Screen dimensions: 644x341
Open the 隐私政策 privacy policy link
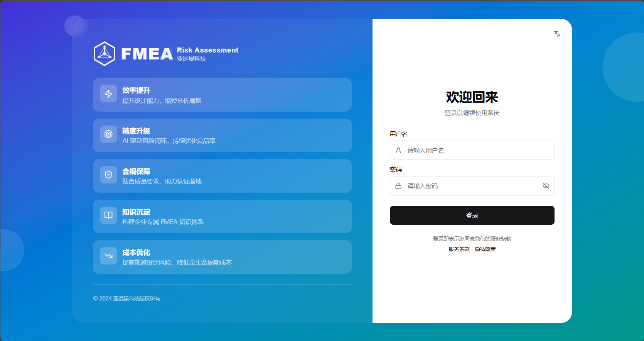pyautogui.click(x=485, y=249)
